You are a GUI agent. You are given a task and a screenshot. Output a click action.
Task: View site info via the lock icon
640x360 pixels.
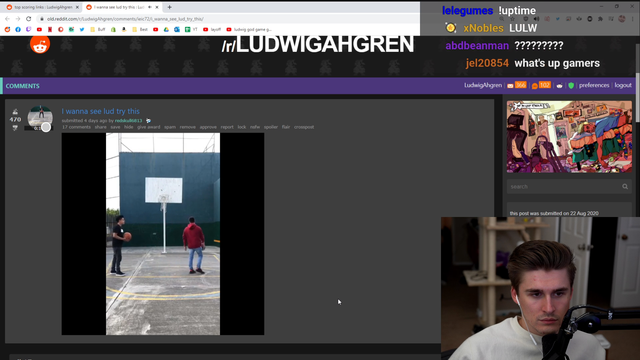pyautogui.click(x=42, y=19)
